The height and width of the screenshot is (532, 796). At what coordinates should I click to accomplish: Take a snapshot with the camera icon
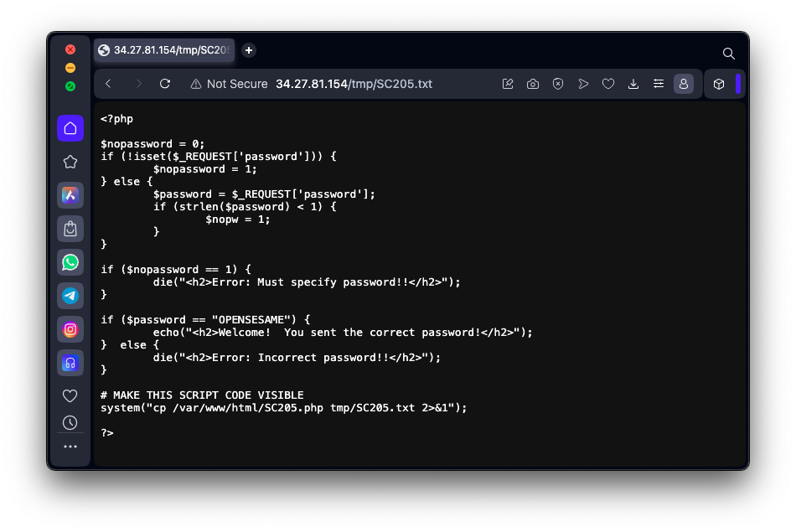(533, 84)
